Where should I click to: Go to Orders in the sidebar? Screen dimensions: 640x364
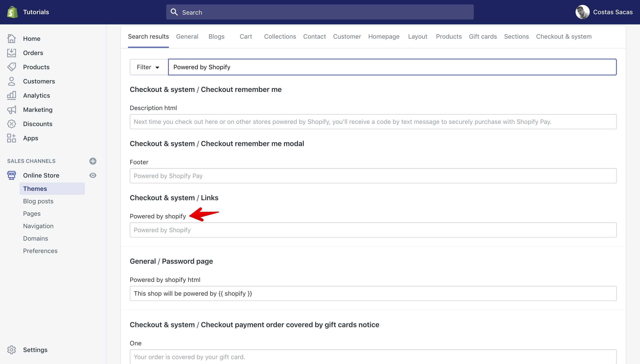tap(33, 53)
